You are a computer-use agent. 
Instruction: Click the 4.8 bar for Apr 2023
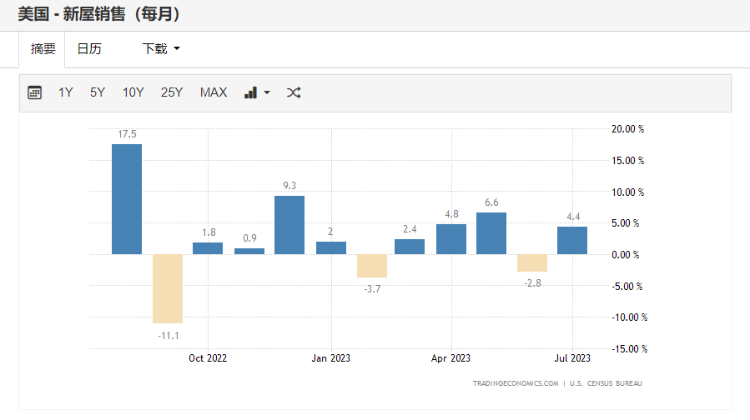pos(451,239)
